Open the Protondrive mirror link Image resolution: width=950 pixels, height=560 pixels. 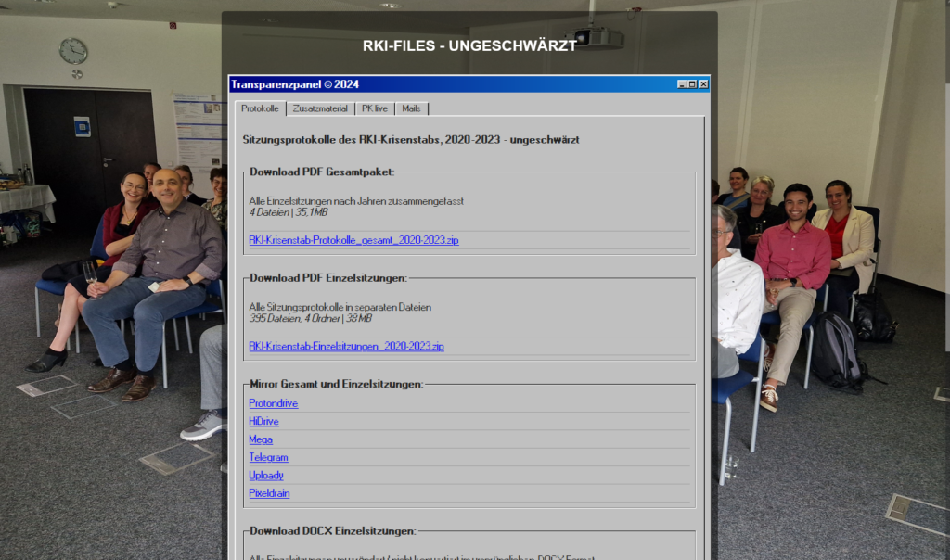(x=274, y=403)
